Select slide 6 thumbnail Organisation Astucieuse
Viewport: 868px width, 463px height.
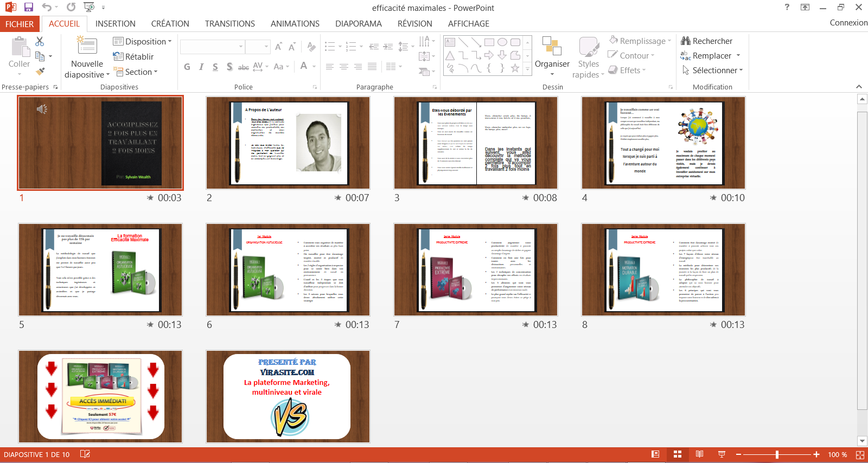pyautogui.click(x=288, y=269)
